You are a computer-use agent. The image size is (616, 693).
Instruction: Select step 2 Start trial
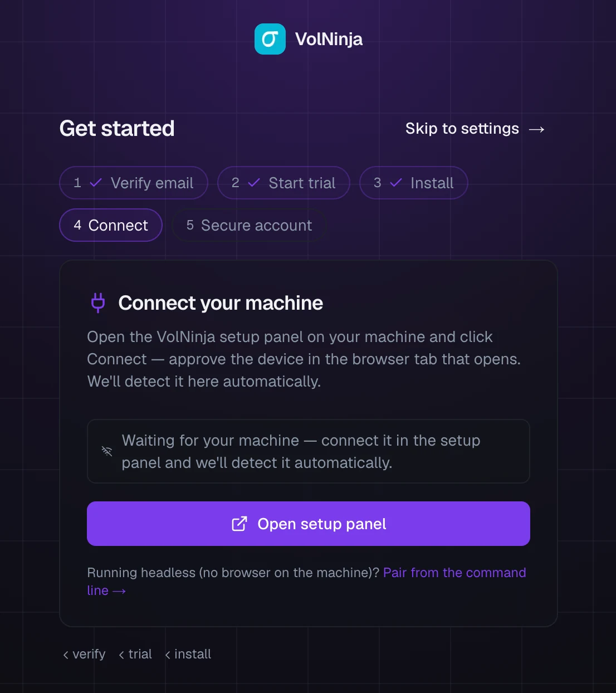[283, 183]
